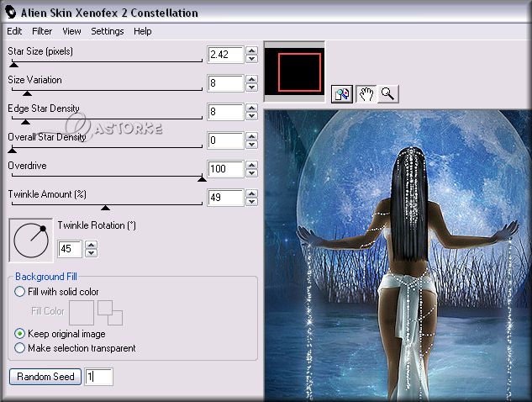Image resolution: width=532 pixels, height=402 pixels.
Task: Select Keep original image option
Action: pyautogui.click(x=60, y=334)
